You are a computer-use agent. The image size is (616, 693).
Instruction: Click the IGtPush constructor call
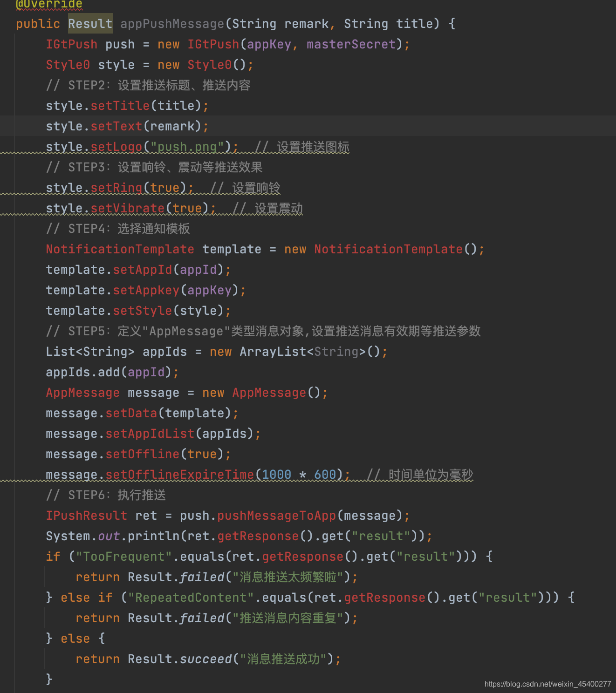(213, 44)
